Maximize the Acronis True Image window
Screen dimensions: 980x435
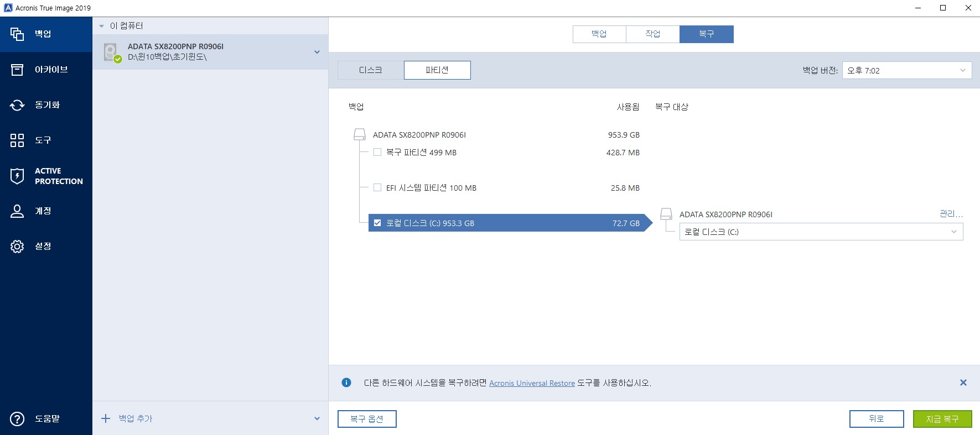click(943, 8)
